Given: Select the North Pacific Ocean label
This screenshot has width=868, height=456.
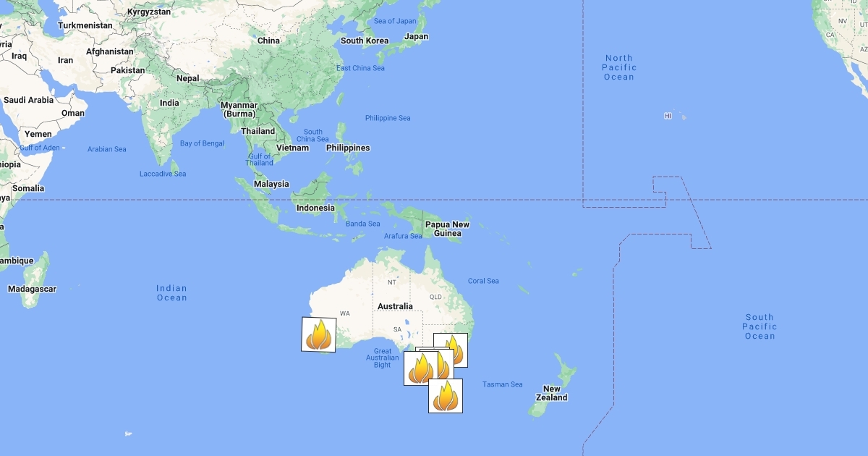Looking at the screenshot, I should pyautogui.click(x=618, y=67).
